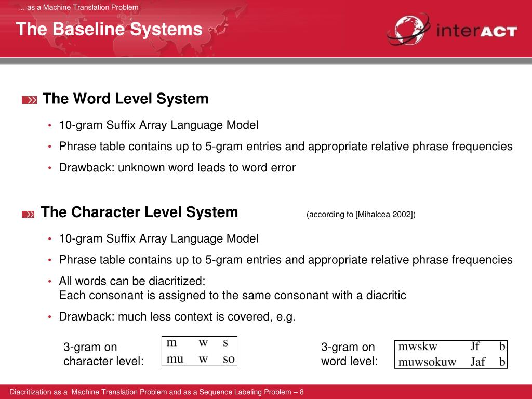532x399 pixels.
Task: Click the word-level example box with 'muwsokuw Jaf b'
Action: [451, 354]
